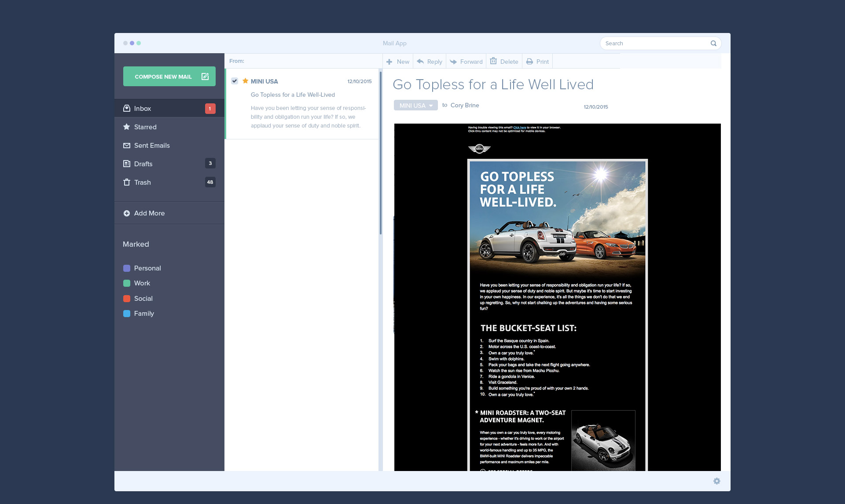Image resolution: width=845 pixels, height=504 pixels.
Task: Open the settings gear icon in the footer
Action: point(717,481)
